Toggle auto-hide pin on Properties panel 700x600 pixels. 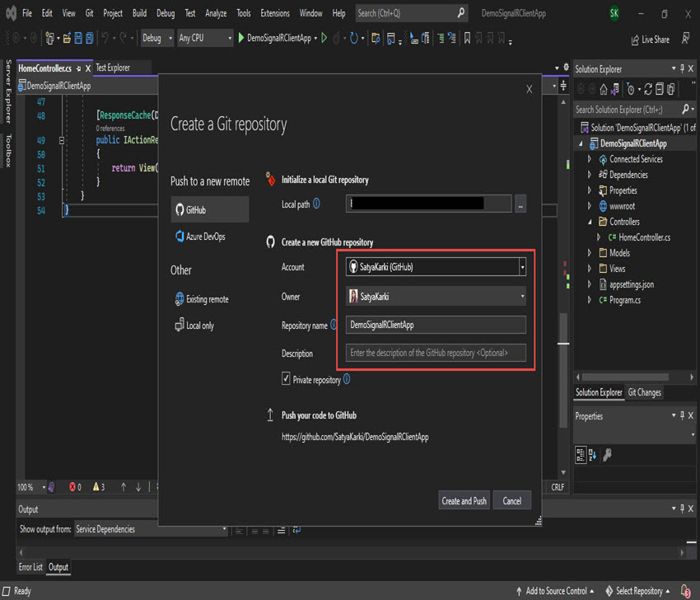click(x=682, y=415)
